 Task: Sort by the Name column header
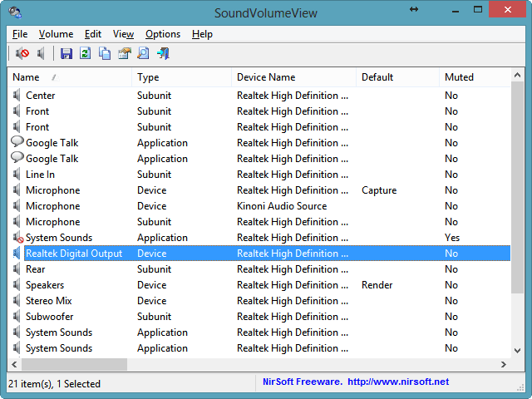70,77
